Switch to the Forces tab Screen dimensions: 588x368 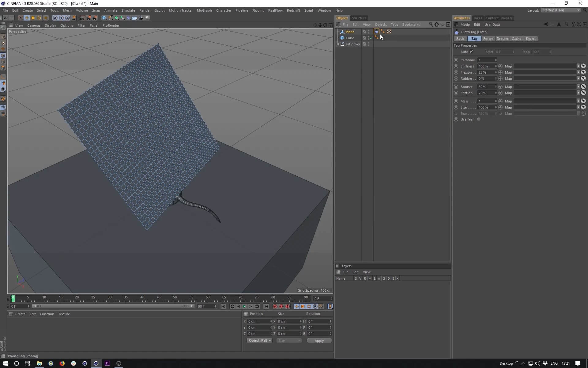point(488,39)
